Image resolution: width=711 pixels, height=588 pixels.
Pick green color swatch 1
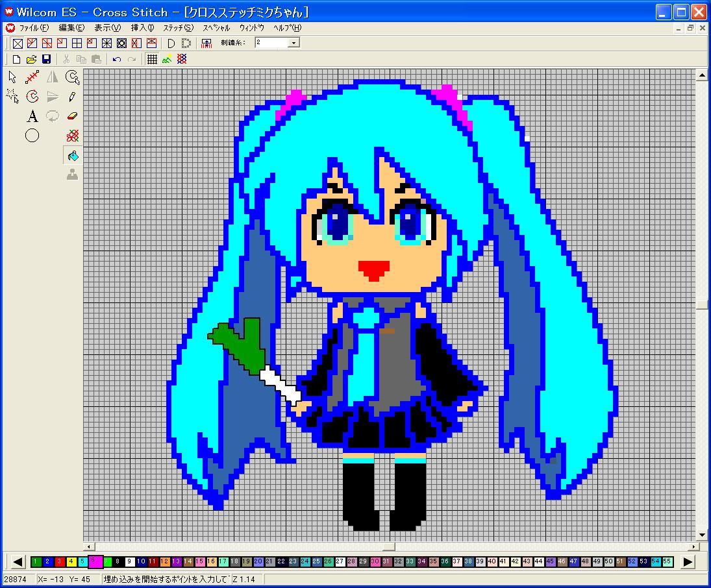(36, 561)
